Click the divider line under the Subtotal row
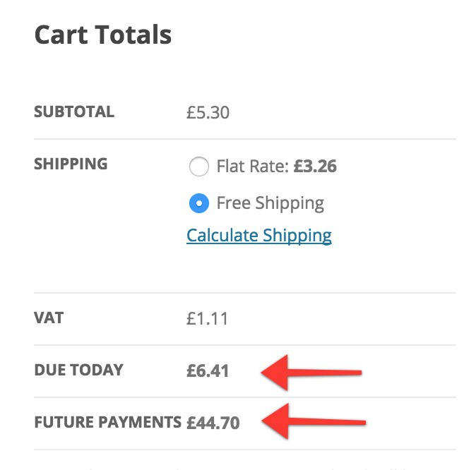This screenshot has width=476, height=470. pyautogui.click(x=244, y=139)
